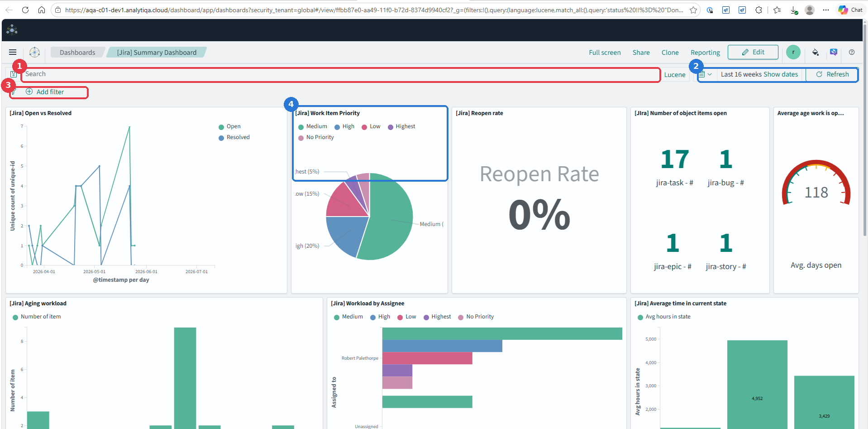Open the help question mark icon
This screenshot has height=429, width=868.
852,52
